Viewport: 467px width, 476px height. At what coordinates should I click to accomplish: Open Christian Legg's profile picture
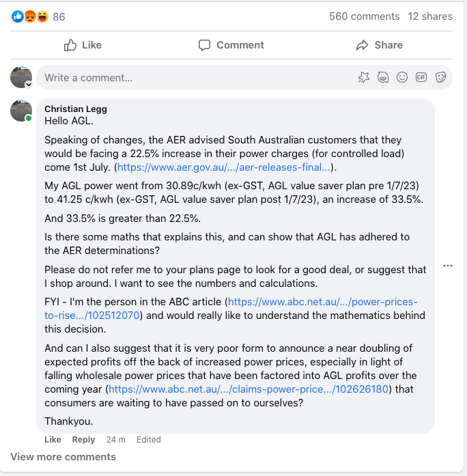(x=21, y=110)
